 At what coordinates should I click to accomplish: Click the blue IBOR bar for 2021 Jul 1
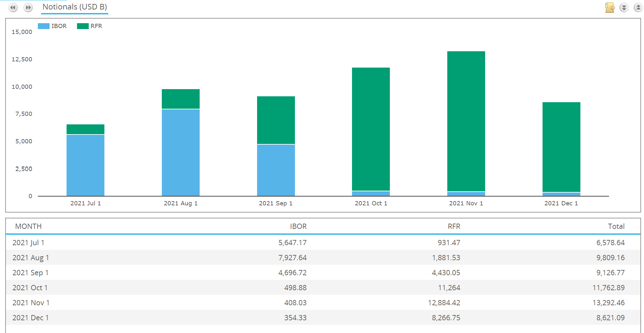point(85,165)
